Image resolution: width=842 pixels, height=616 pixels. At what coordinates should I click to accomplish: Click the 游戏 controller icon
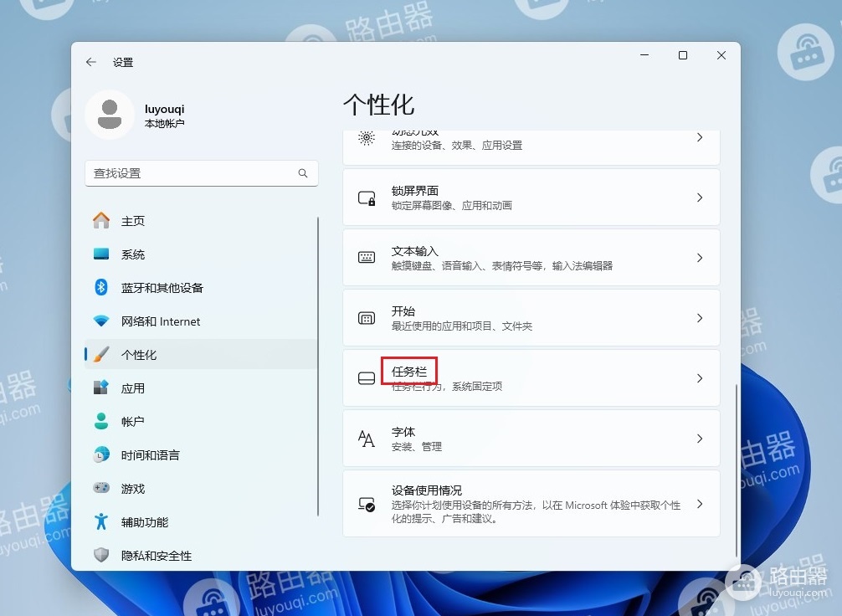pos(101,488)
